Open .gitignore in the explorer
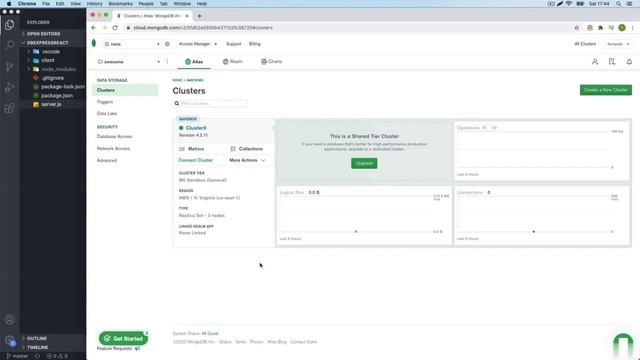Screen dimensions: 640x360 [x=52, y=78]
